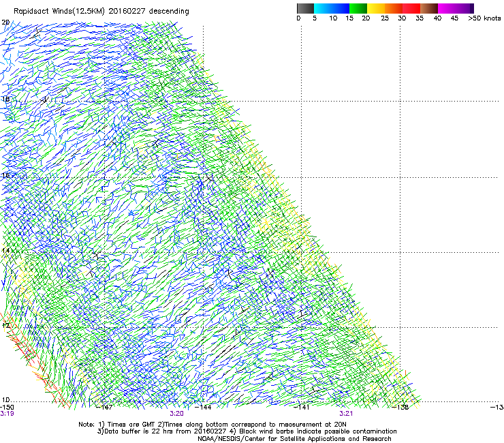Click the '45' legend scale label
504x443 pixels.
point(454,18)
